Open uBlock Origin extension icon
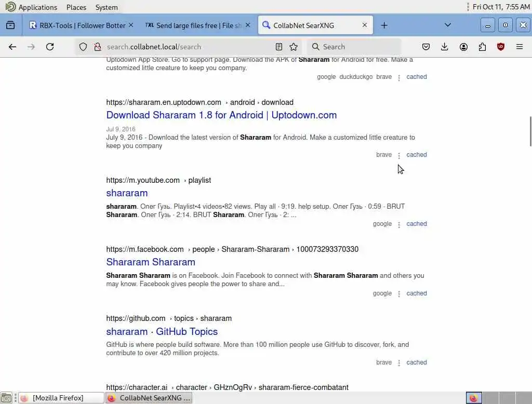Image resolution: width=532 pixels, height=404 pixels. click(501, 47)
